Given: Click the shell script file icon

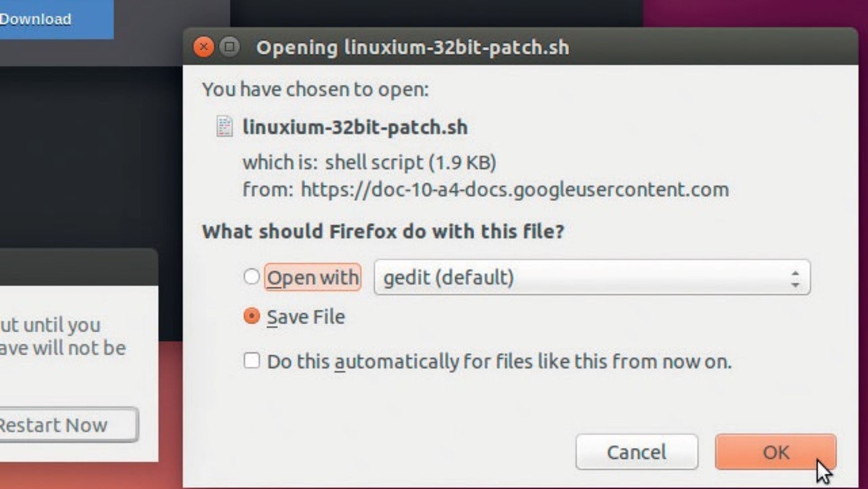Looking at the screenshot, I should click(x=225, y=127).
